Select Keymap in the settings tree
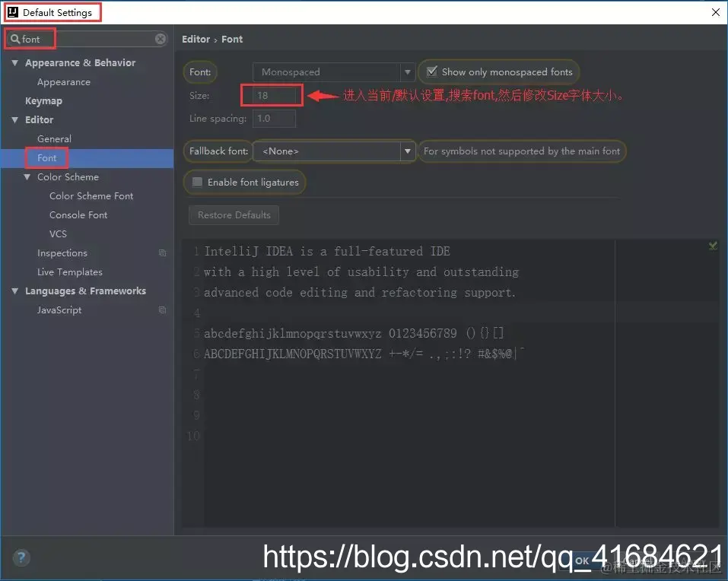This screenshot has width=728, height=581. 43,100
